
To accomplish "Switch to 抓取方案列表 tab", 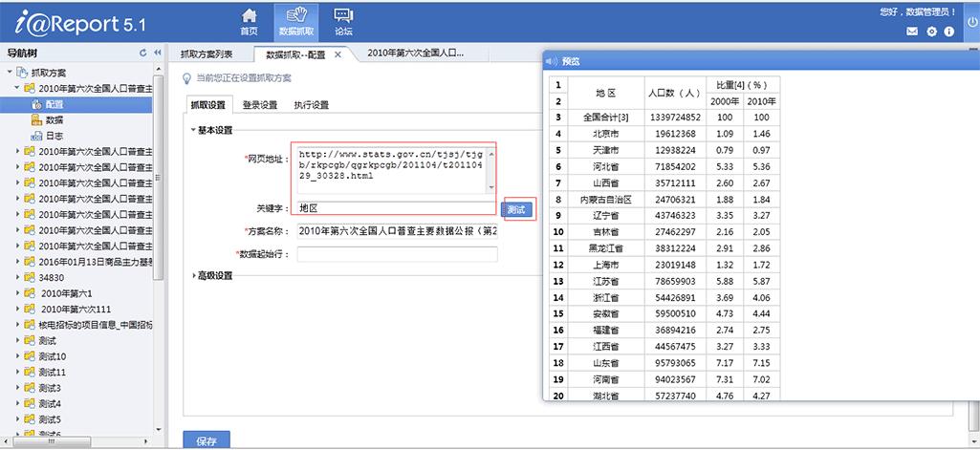I will click(x=207, y=54).
